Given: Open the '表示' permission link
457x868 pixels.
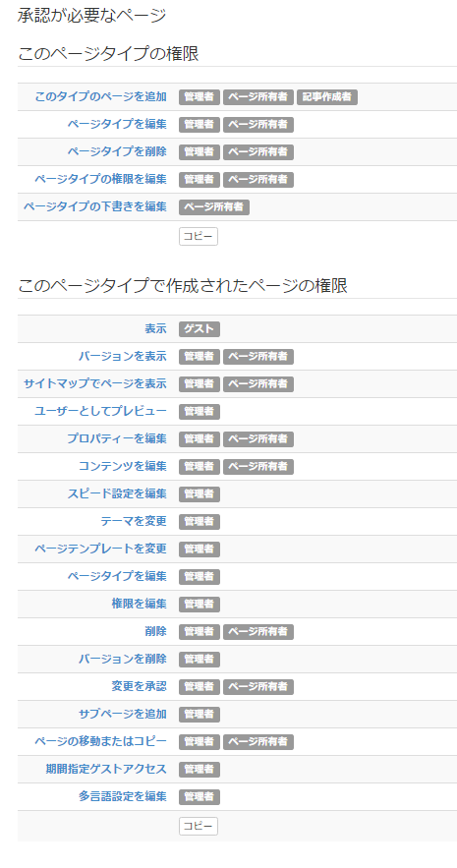Looking at the screenshot, I should 155,329.
